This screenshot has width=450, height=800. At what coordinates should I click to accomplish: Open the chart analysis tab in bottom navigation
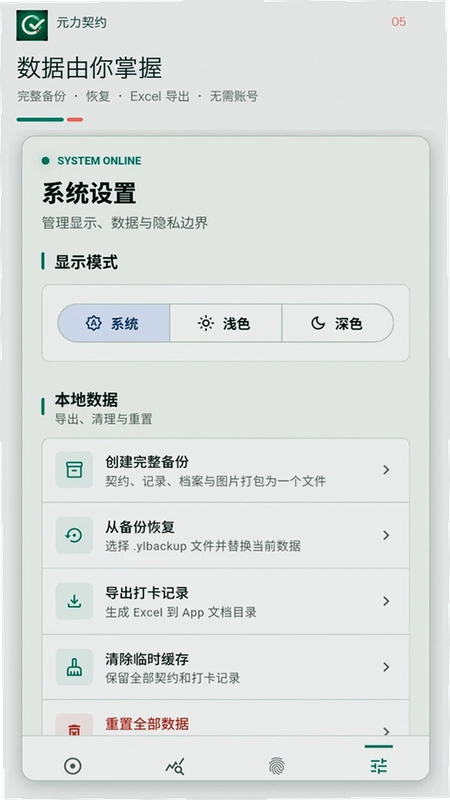click(x=174, y=765)
